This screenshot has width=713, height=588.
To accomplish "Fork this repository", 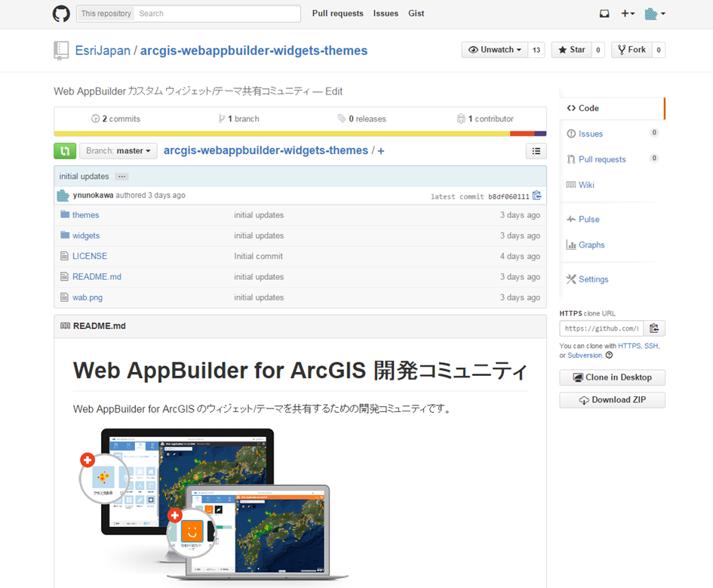I will [632, 50].
